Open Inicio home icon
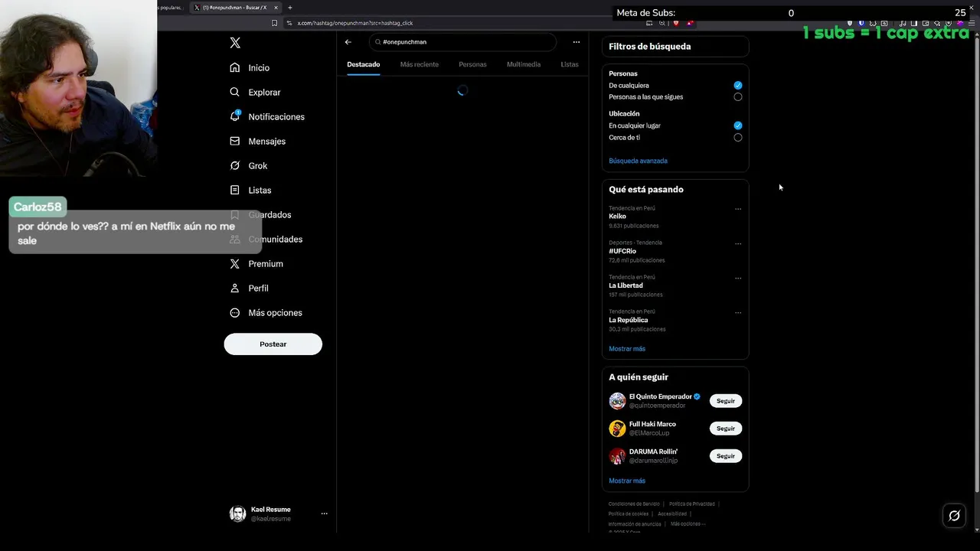Viewport: 980px width, 551px height. [x=235, y=67]
